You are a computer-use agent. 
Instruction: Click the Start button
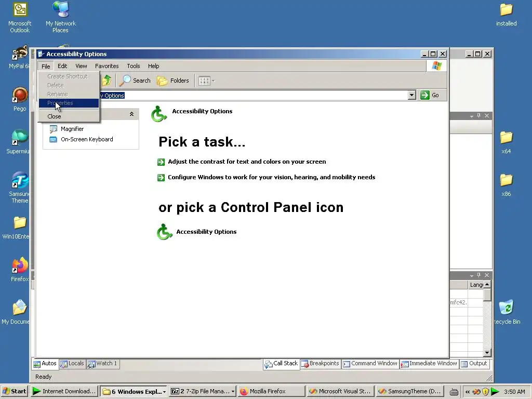coord(15,392)
